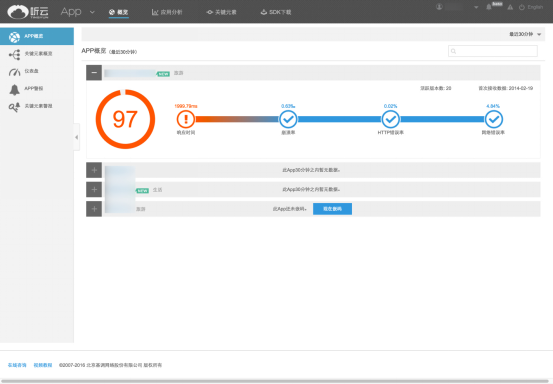Click the horizontal scrollbar along the page bottom
This screenshot has height=384, width=553.
(276, 382)
